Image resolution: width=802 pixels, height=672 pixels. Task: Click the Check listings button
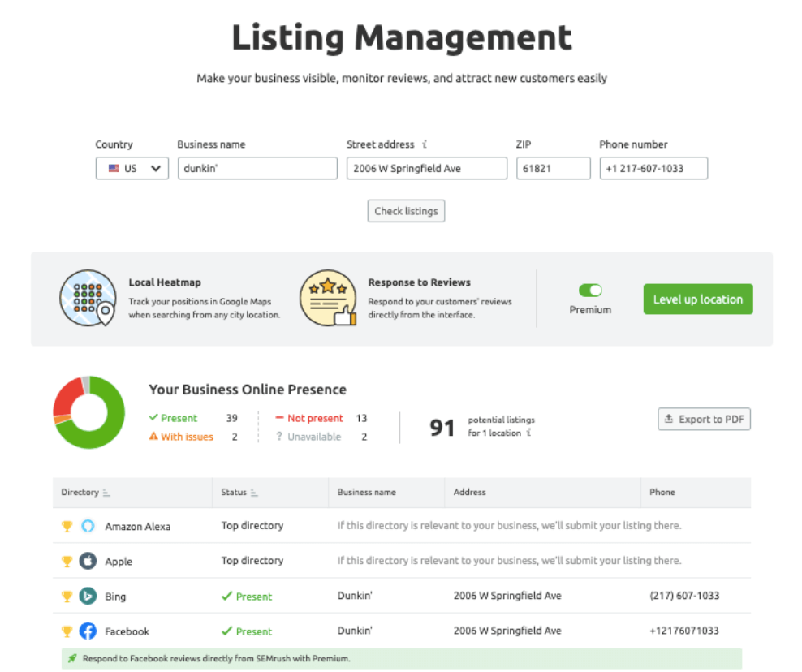406,211
